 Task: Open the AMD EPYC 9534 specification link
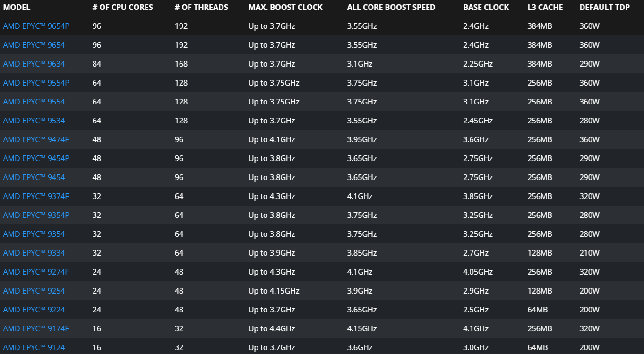[x=34, y=121]
